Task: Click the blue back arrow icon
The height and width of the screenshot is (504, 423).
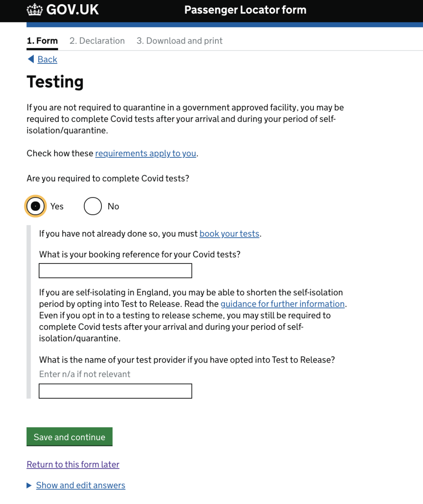Action: tap(31, 59)
